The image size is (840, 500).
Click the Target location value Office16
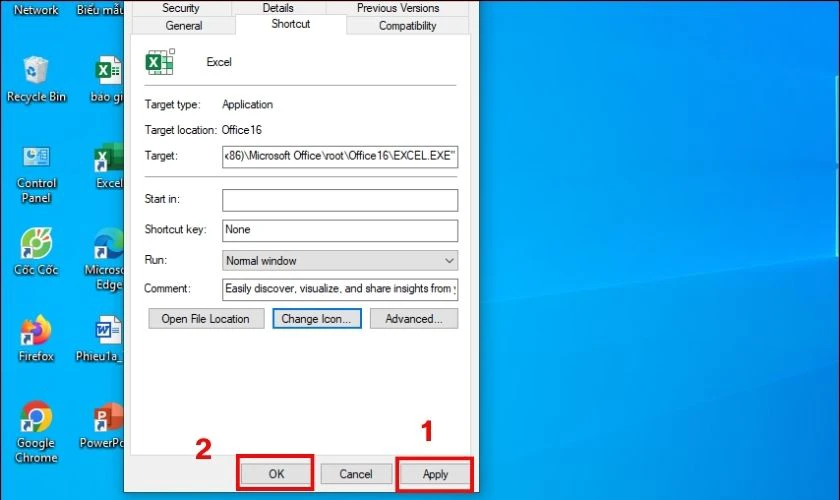(x=242, y=130)
